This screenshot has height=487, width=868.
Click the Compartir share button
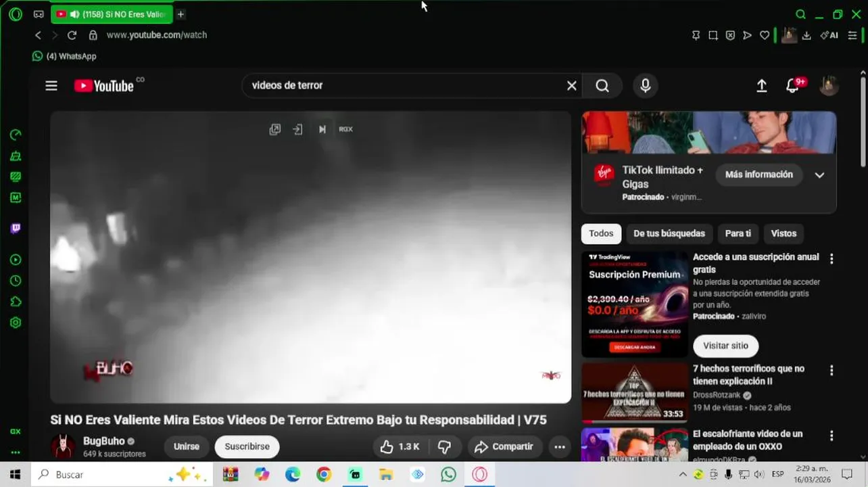504,446
